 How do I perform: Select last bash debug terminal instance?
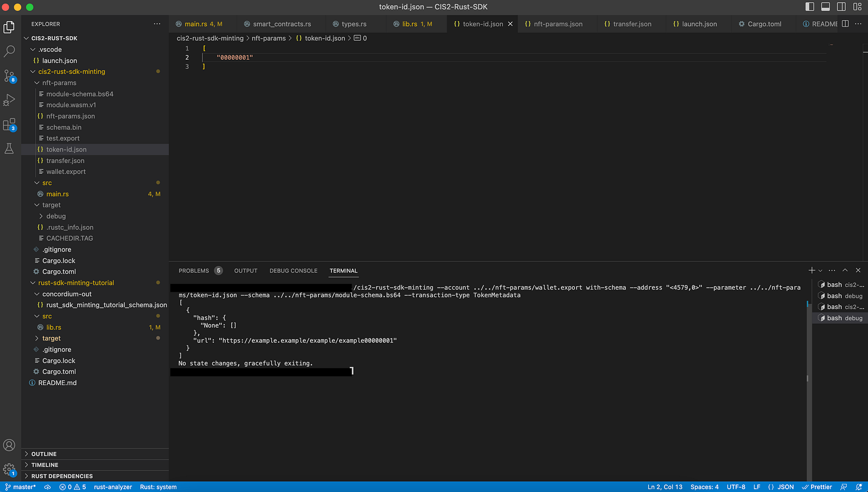pyautogui.click(x=840, y=318)
